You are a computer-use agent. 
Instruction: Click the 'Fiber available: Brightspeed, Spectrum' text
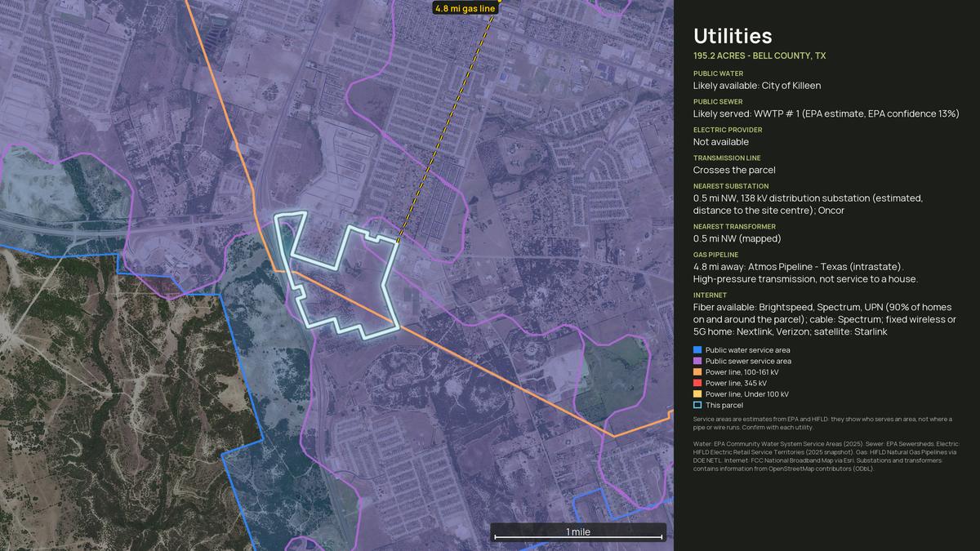point(825,319)
